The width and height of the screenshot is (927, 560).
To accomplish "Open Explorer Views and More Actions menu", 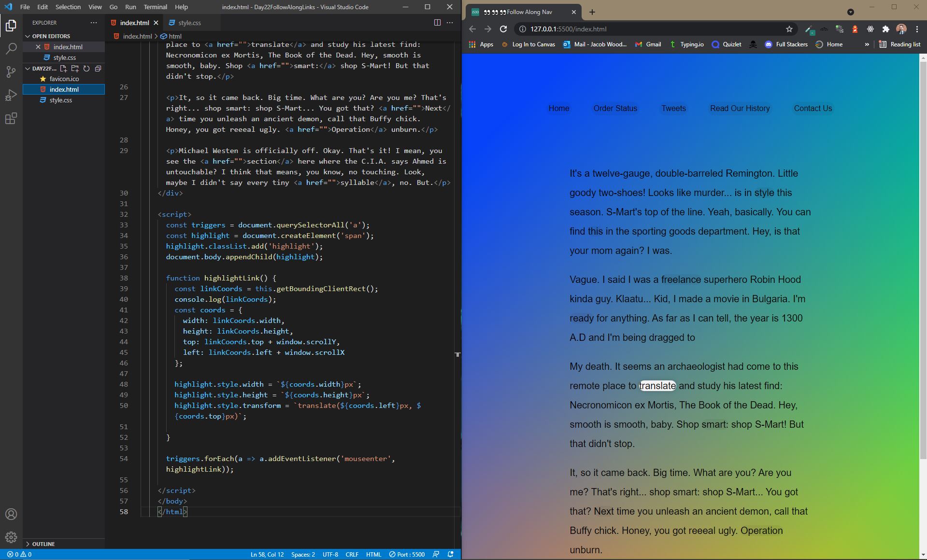I will (94, 22).
